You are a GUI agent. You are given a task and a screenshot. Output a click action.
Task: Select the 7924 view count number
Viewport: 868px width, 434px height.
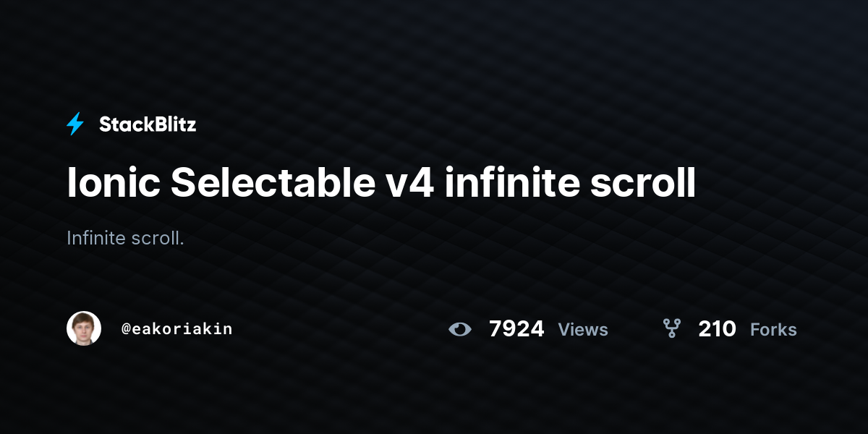tap(516, 329)
